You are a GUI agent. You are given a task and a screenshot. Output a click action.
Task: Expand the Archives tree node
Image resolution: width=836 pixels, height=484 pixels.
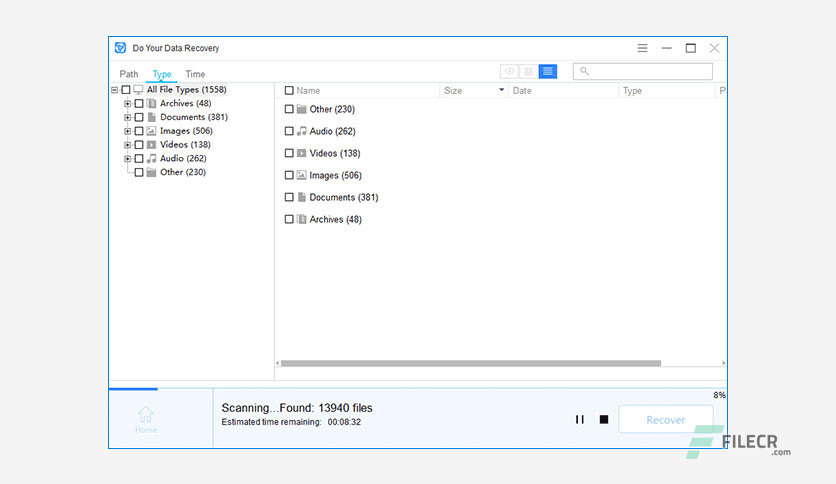[x=127, y=103]
